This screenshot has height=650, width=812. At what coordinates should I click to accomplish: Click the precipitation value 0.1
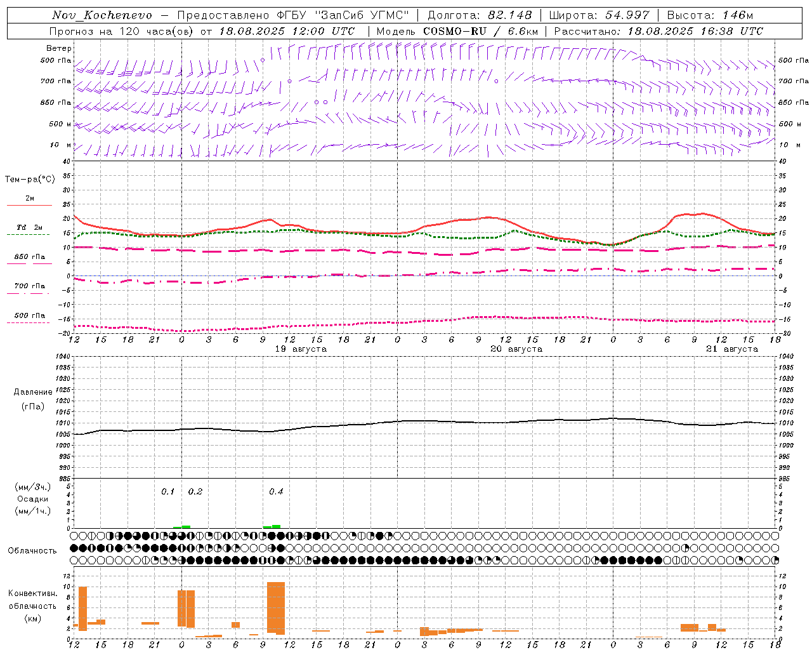pyautogui.click(x=167, y=491)
